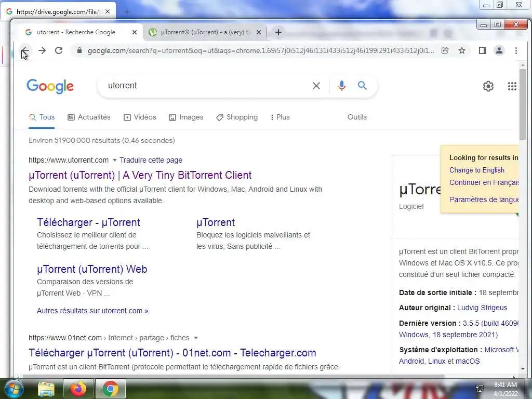
Task: Switch to Vidéos results
Action: 140,117
